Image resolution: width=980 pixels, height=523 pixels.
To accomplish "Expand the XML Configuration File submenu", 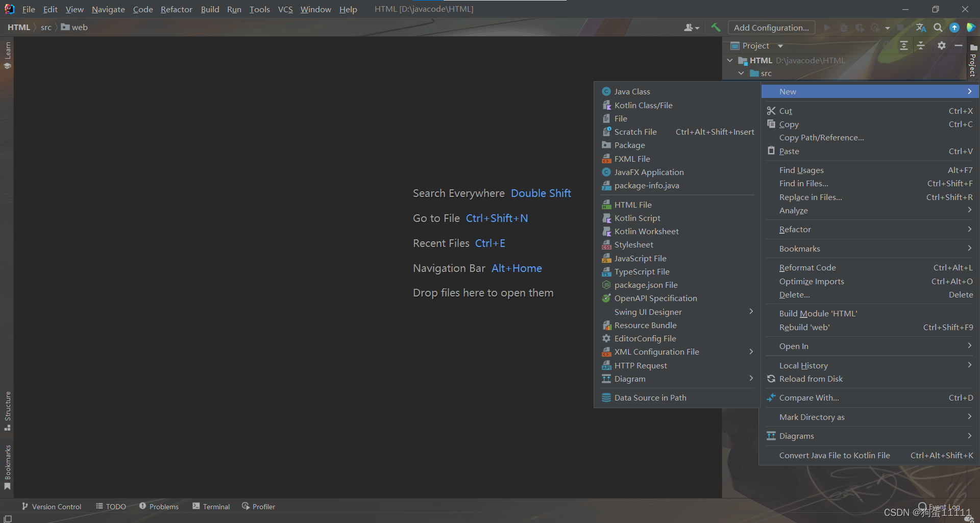I will tap(677, 352).
